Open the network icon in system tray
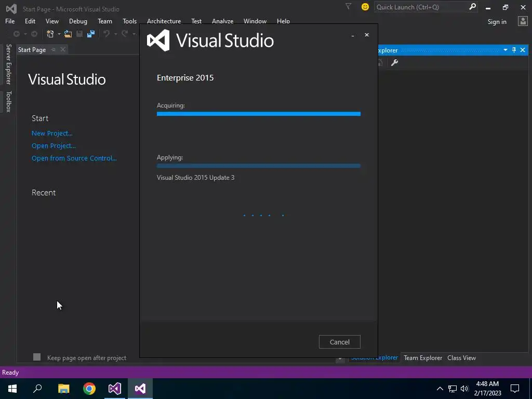Screen dimensions: 532x399 click(453, 389)
